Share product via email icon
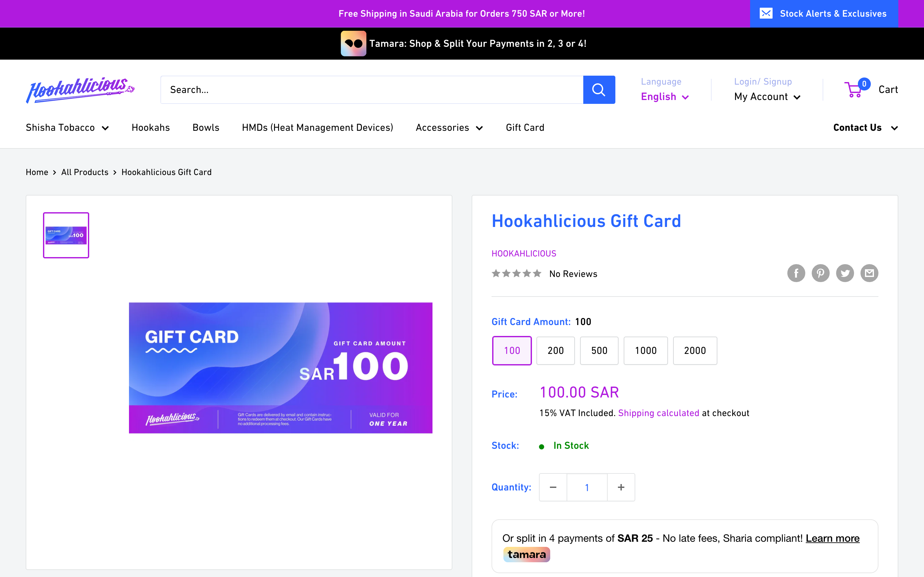 (869, 273)
